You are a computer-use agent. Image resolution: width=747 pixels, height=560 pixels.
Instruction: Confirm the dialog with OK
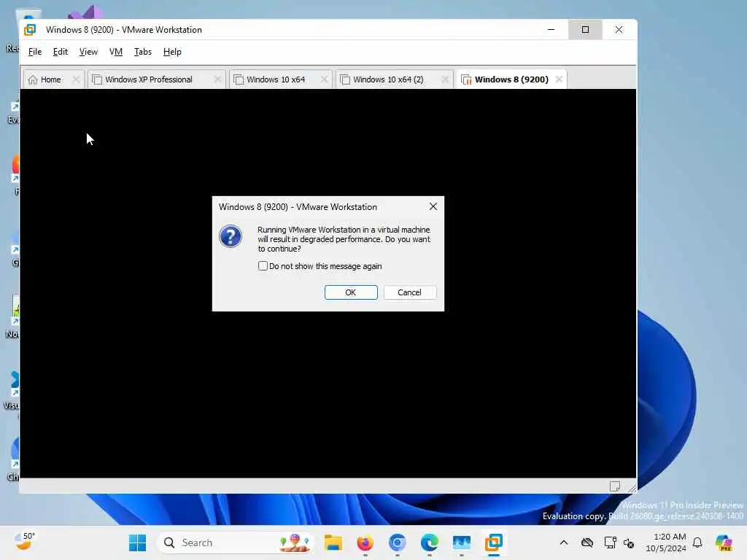pyautogui.click(x=351, y=292)
